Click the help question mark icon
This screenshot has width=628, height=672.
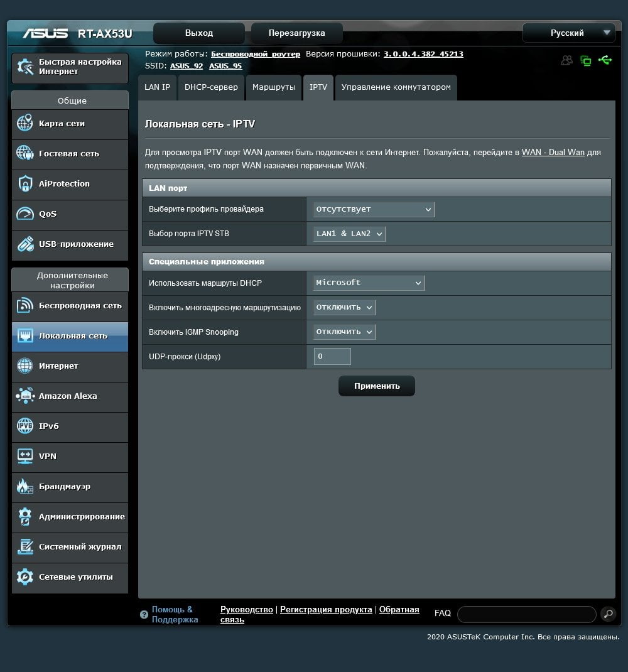tap(144, 615)
